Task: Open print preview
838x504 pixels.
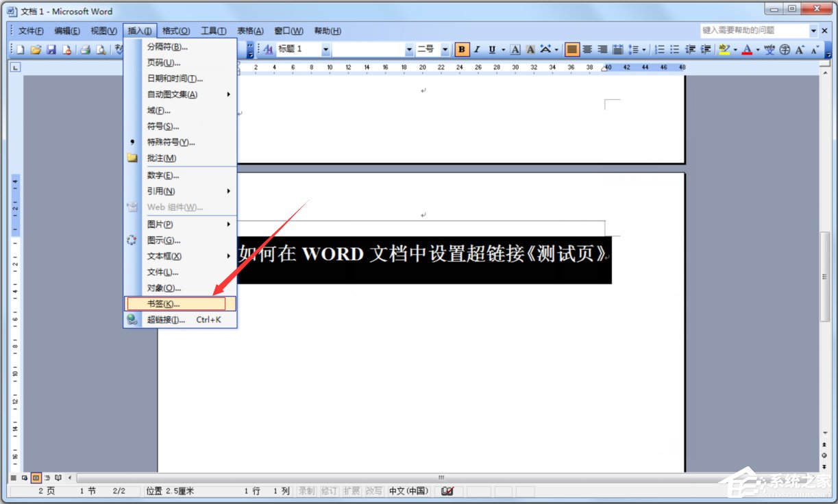Action: pos(100,49)
